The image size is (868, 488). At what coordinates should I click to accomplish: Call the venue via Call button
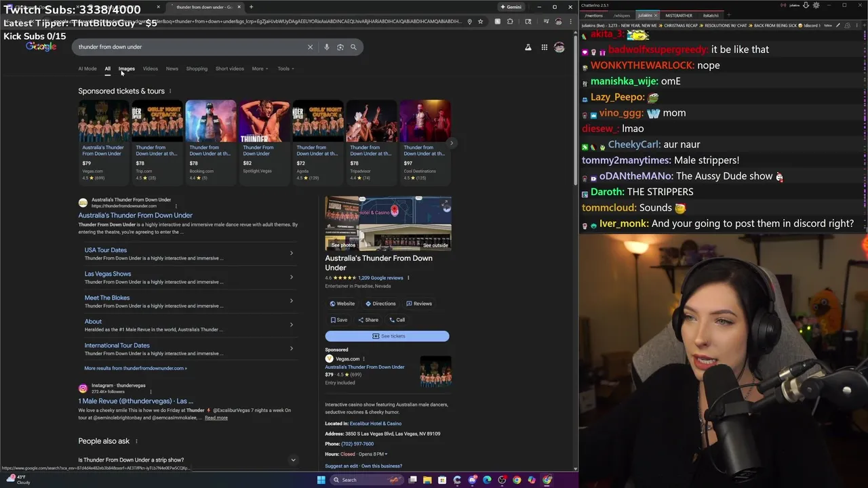[x=397, y=320]
